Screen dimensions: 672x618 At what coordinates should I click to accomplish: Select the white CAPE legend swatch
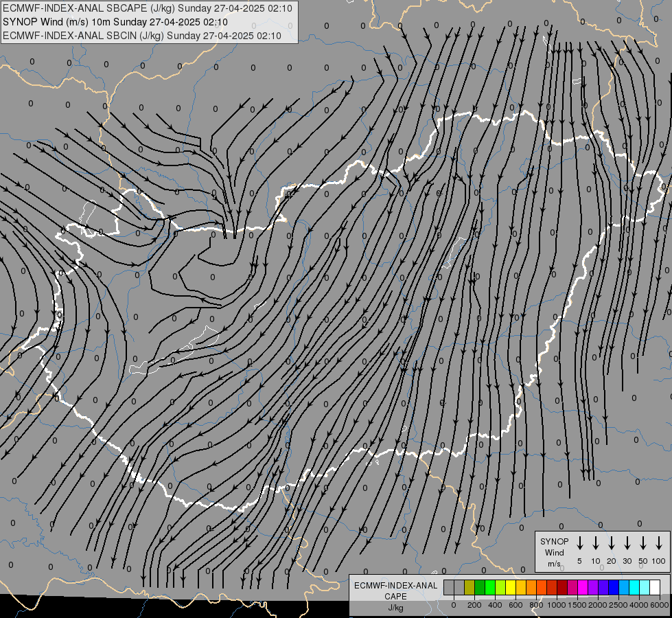click(x=655, y=587)
